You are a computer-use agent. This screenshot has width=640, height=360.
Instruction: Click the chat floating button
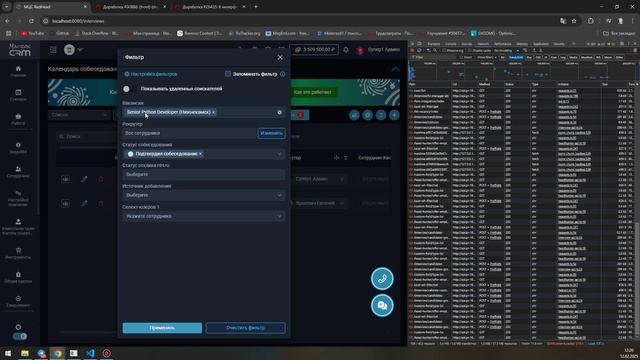point(382,305)
